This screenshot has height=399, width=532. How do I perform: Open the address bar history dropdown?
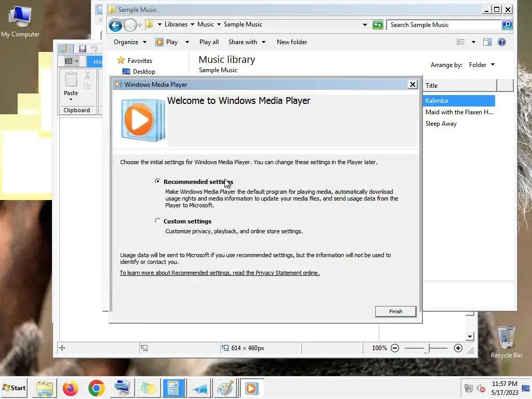coord(365,25)
